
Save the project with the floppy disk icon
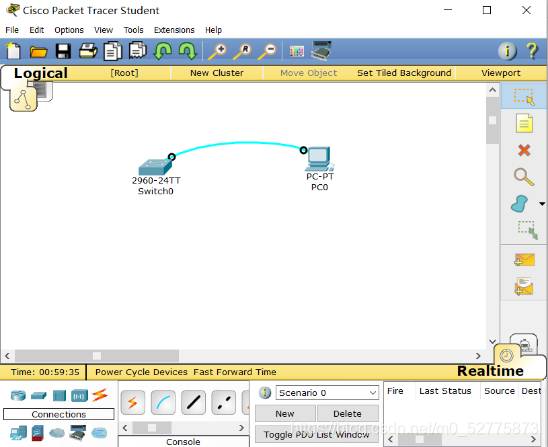click(x=63, y=51)
